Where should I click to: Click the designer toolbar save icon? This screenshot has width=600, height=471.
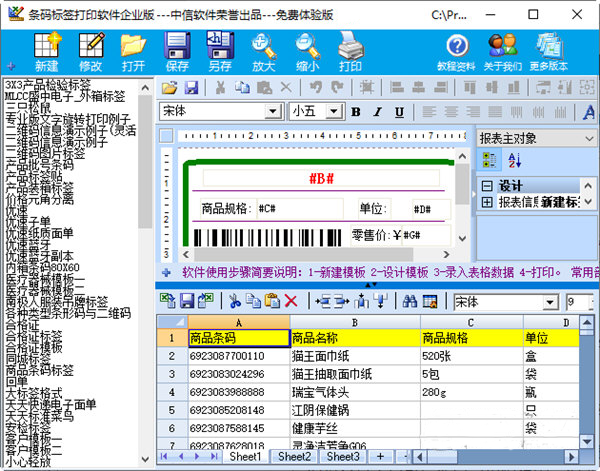[x=191, y=88]
